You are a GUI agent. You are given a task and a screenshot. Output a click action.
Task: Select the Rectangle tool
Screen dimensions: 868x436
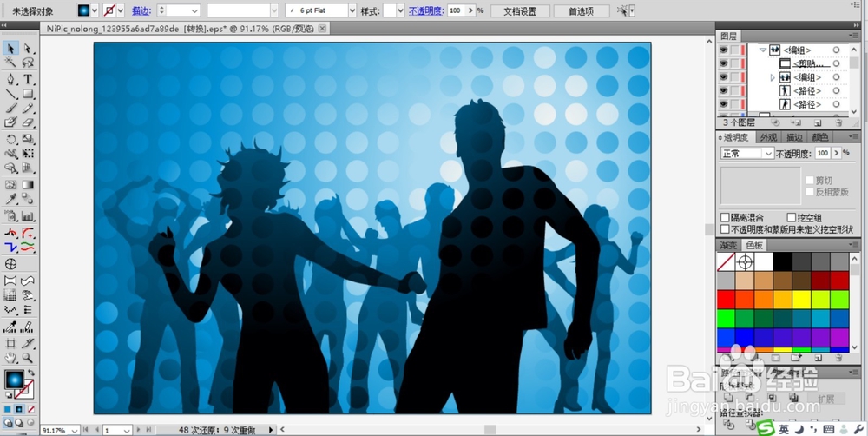28,94
